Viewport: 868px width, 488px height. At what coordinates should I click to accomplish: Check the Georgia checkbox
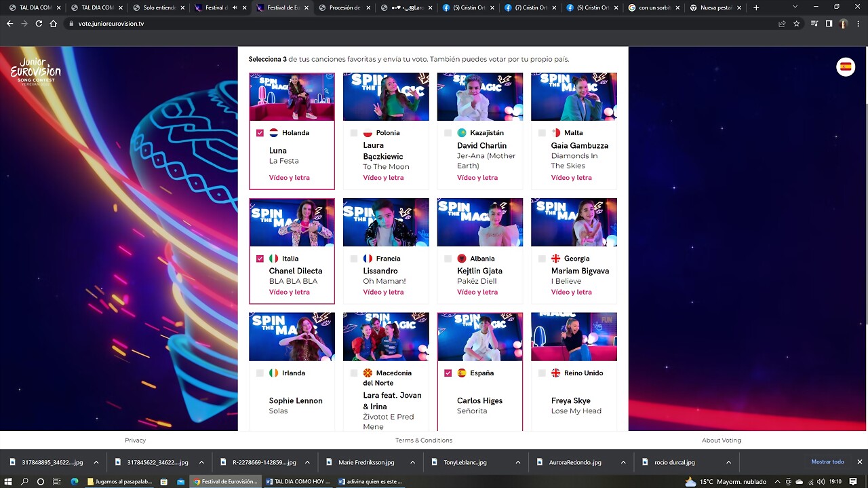542,259
